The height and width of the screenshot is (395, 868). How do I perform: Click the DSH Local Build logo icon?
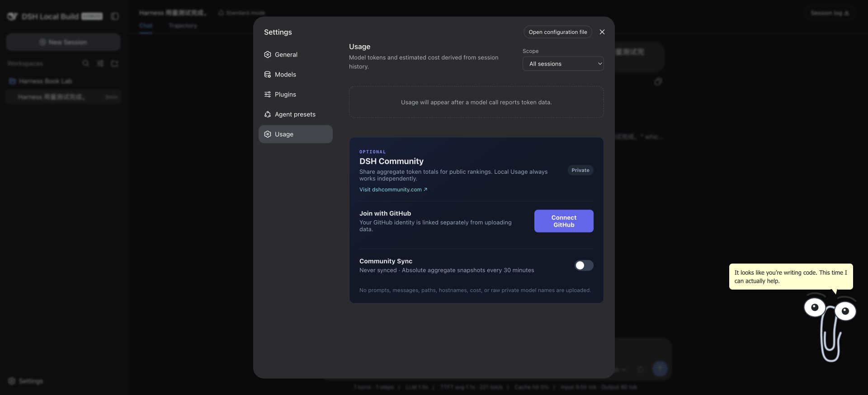tap(12, 17)
